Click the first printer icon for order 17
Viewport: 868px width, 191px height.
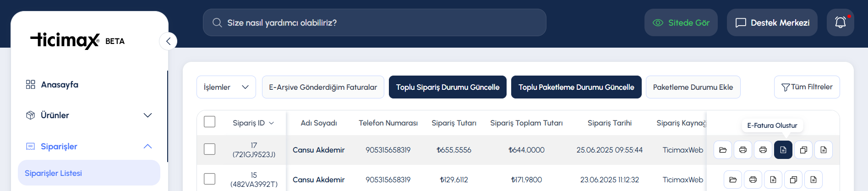coord(743,150)
